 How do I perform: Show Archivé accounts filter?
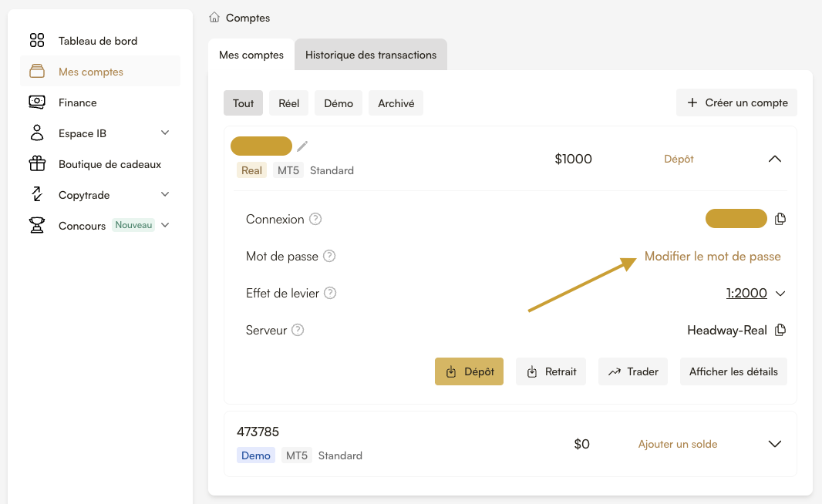[396, 103]
